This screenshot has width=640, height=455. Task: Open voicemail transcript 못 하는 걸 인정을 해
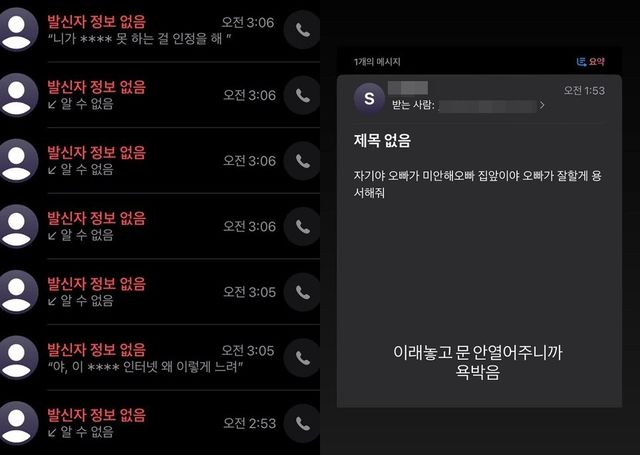point(140,39)
